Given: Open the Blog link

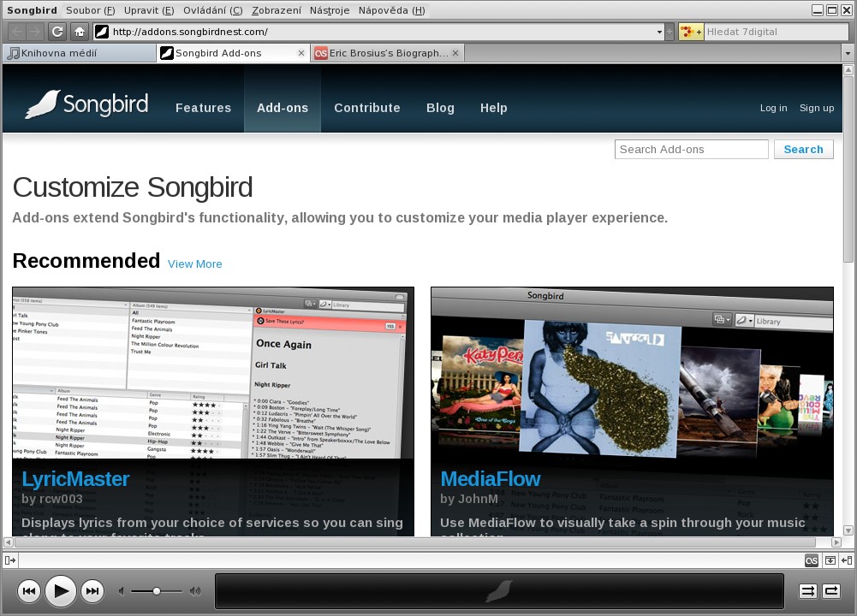Looking at the screenshot, I should click(441, 108).
